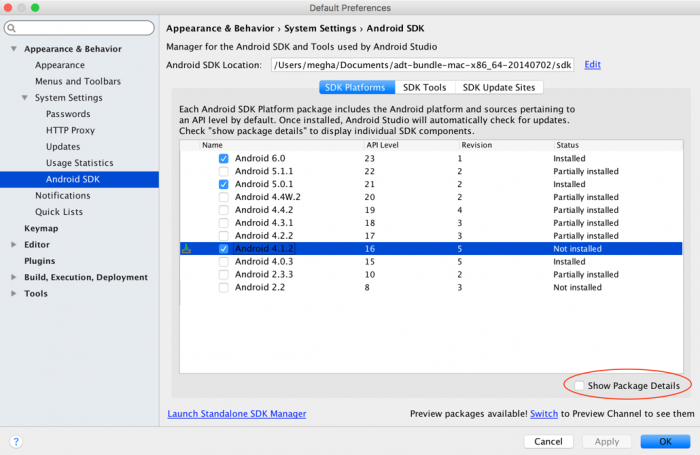Sort by the Status column header
This screenshot has height=455, width=700.
click(618, 145)
